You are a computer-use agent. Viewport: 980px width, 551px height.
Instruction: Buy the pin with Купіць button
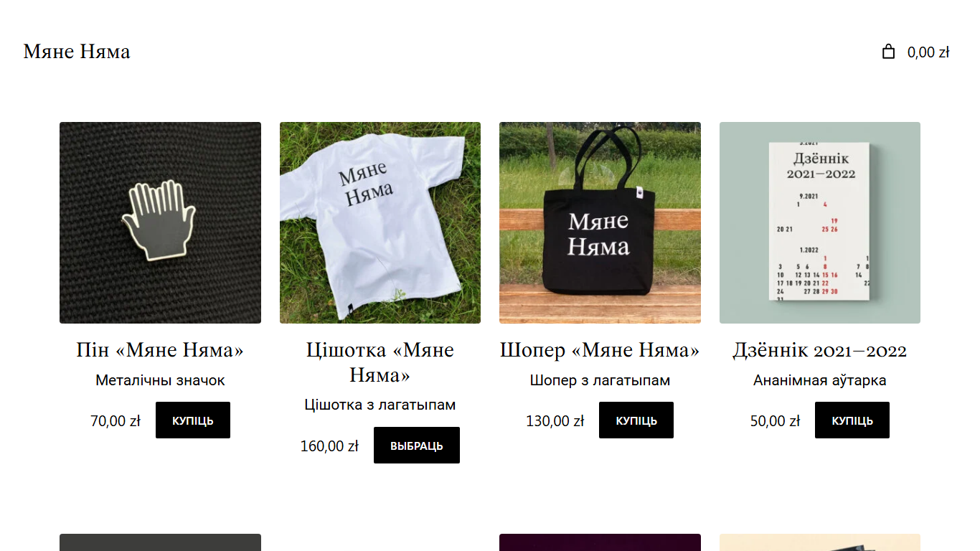[193, 420]
